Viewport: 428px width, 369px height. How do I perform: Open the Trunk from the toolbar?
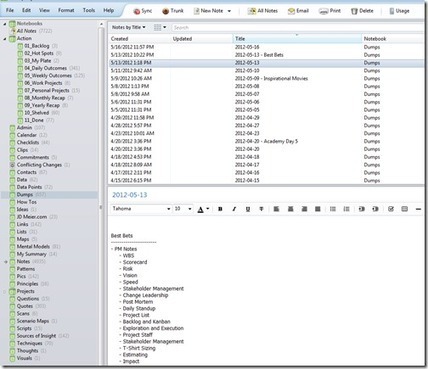pos(173,11)
